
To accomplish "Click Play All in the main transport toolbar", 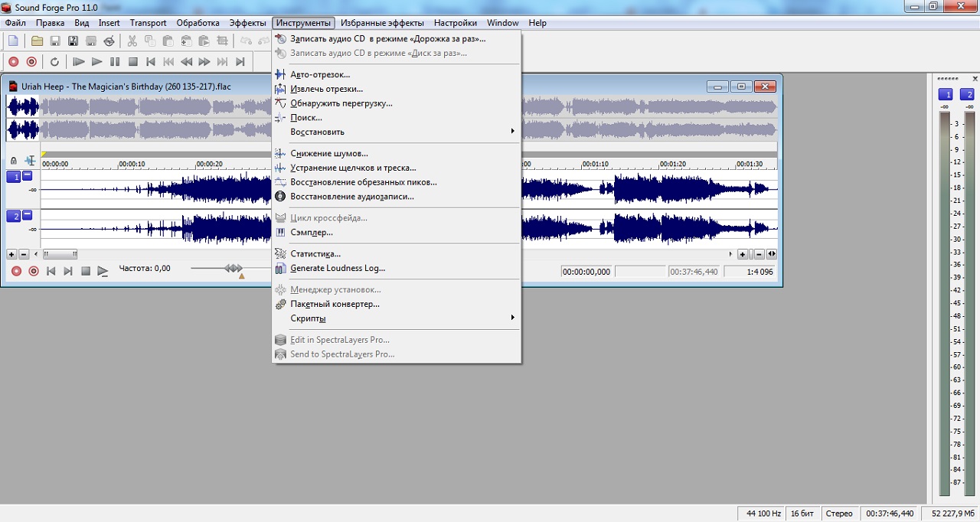I will point(78,62).
